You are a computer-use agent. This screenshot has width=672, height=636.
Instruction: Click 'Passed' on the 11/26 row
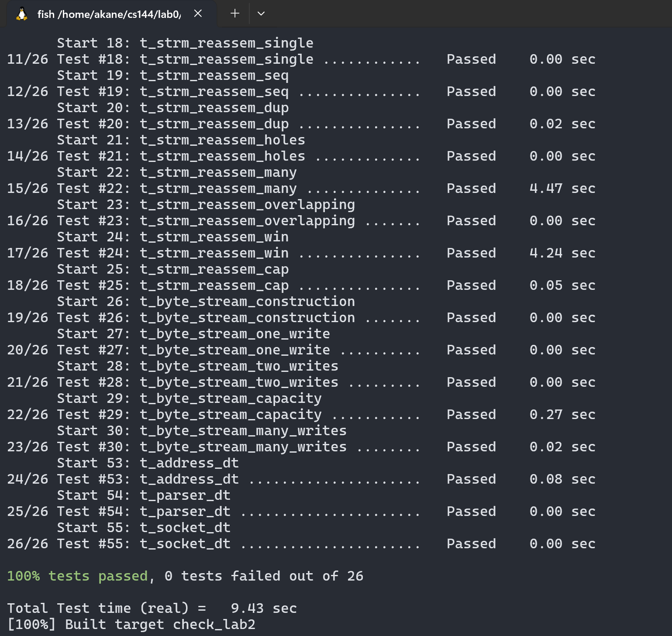click(x=471, y=59)
